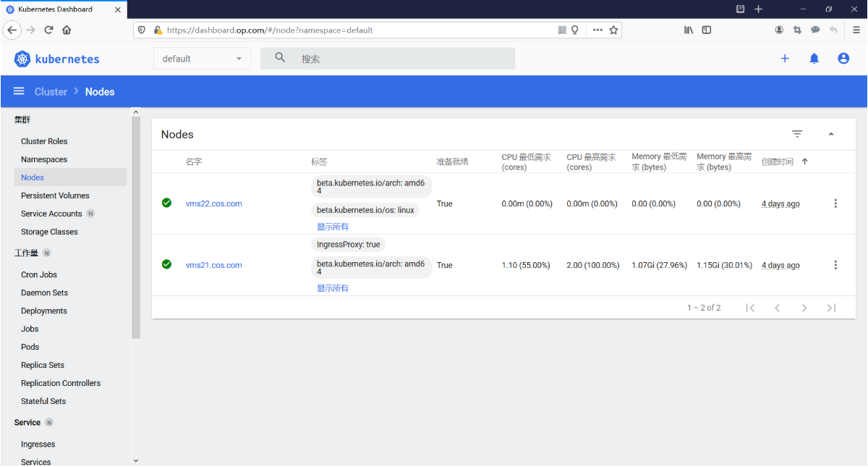
Task: Click the browser back button
Action: [x=12, y=30]
